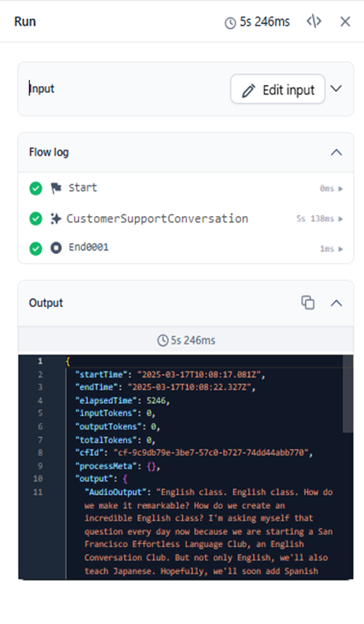Collapse the Output section
The image size is (364, 624).
(x=337, y=303)
